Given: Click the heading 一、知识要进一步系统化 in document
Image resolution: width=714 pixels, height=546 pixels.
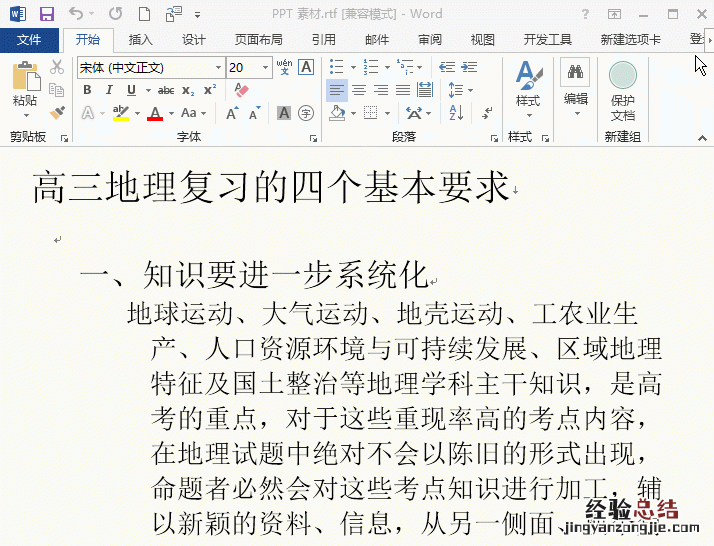Looking at the screenshot, I should pyautogui.click(x=254, y=274).
